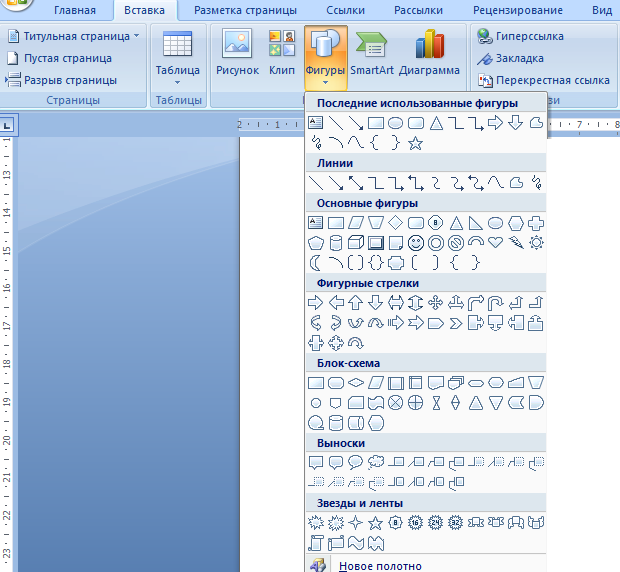
Task: Pick the right arrow in Фигурные стрелки
Action: tap(316, 303)
